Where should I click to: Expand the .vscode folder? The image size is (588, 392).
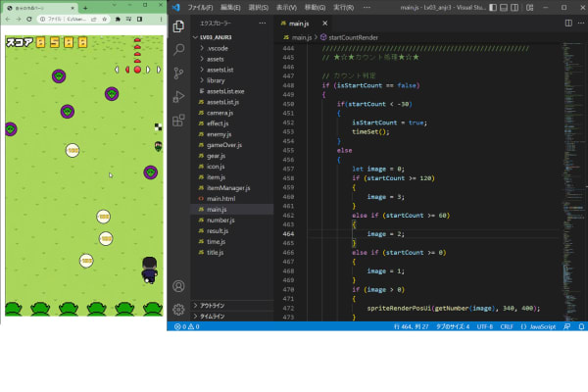[217, 48]
